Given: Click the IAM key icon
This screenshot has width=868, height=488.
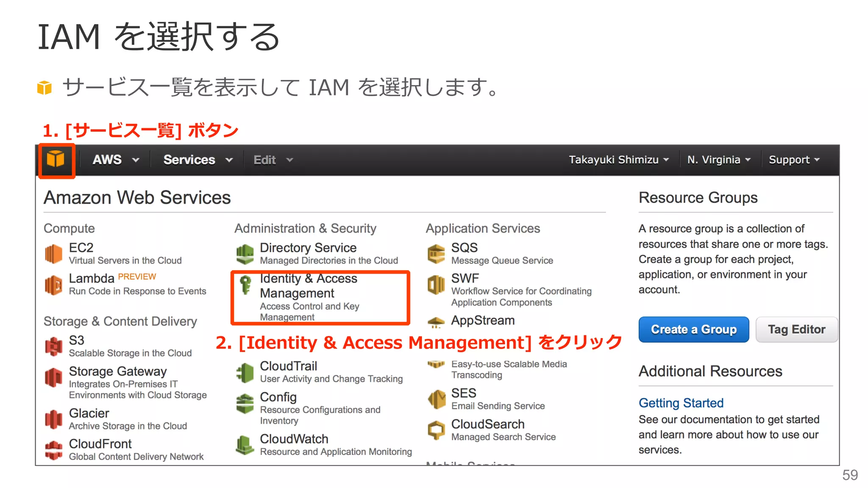Looking at the screenshot, I should point(245,285).
